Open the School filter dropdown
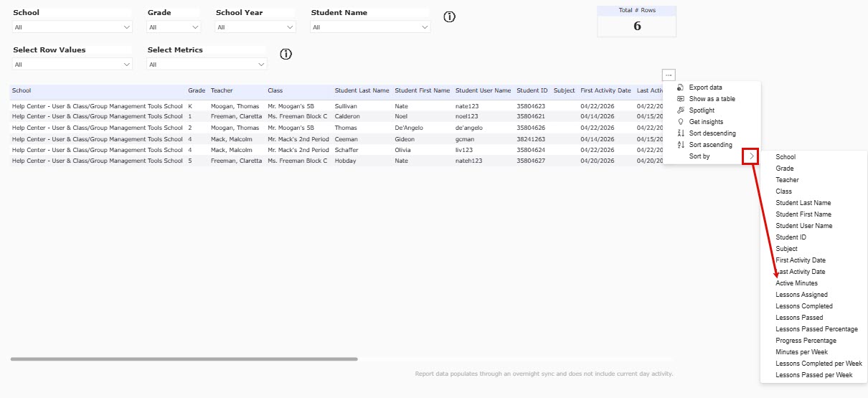 pyautogui.click(x=72, y=27)
